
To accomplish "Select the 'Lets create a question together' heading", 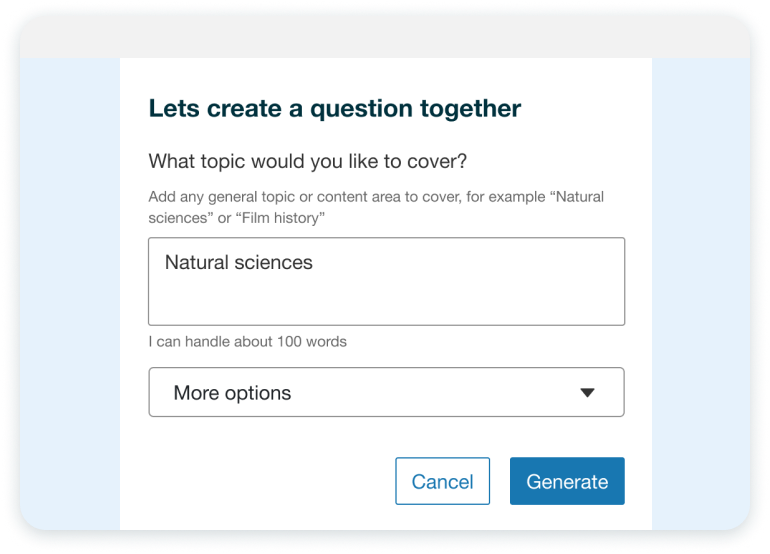I will tap(334, 109).
